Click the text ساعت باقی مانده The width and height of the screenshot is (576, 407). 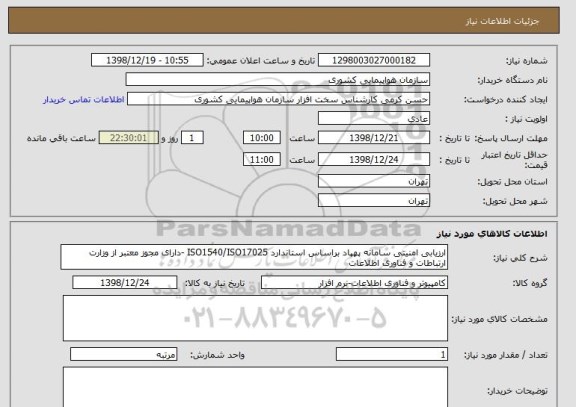point(61,138)
